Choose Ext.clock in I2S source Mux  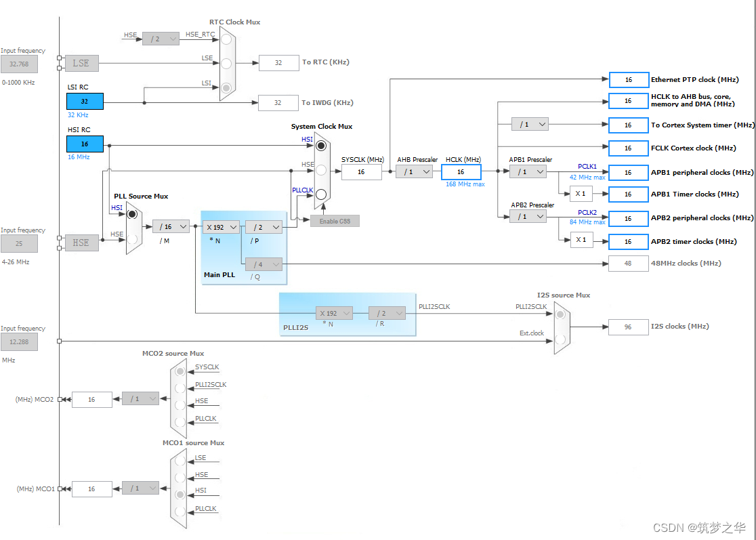click(x=560, y=339)
